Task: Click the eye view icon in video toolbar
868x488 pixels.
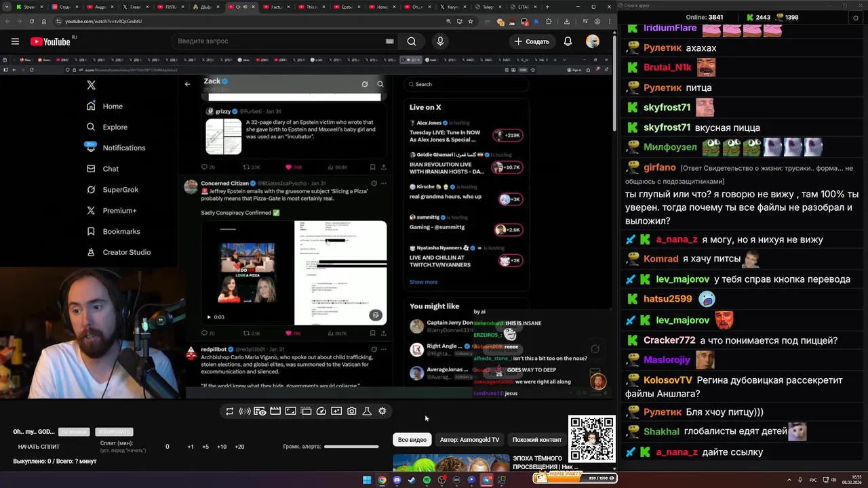Action: click(260, 411)
